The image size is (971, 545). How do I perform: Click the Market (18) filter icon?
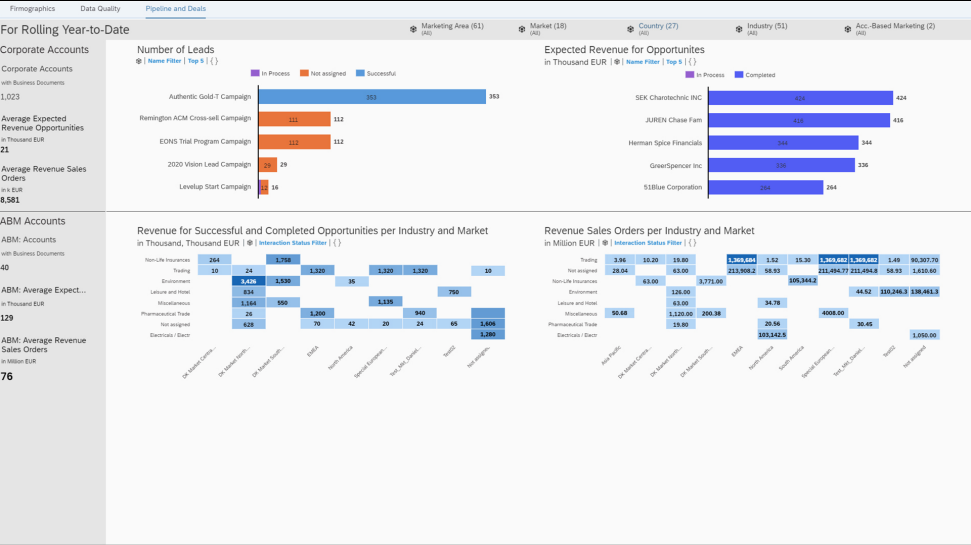coord(522,29)
